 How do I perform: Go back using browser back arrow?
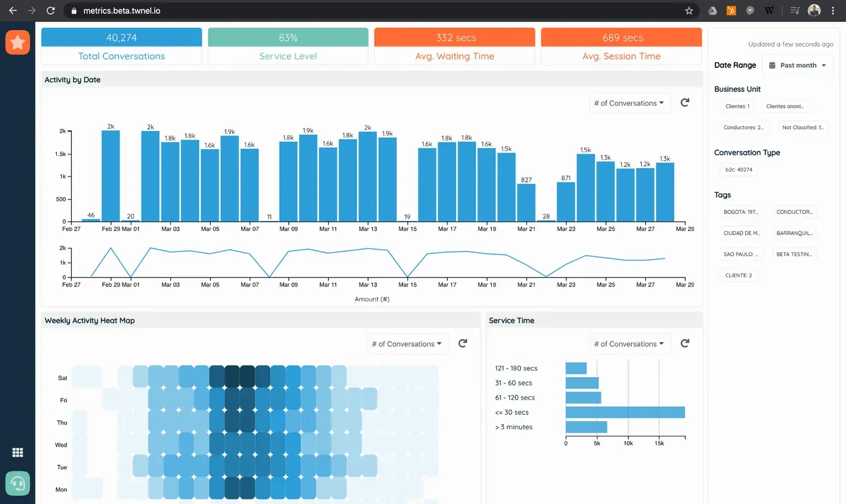(13, 10)
